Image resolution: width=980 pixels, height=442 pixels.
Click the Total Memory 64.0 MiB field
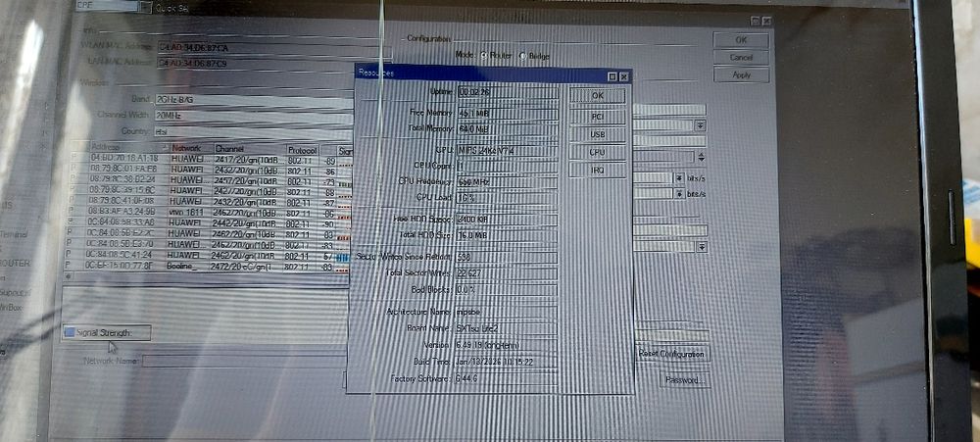click(x=507, y=129)
